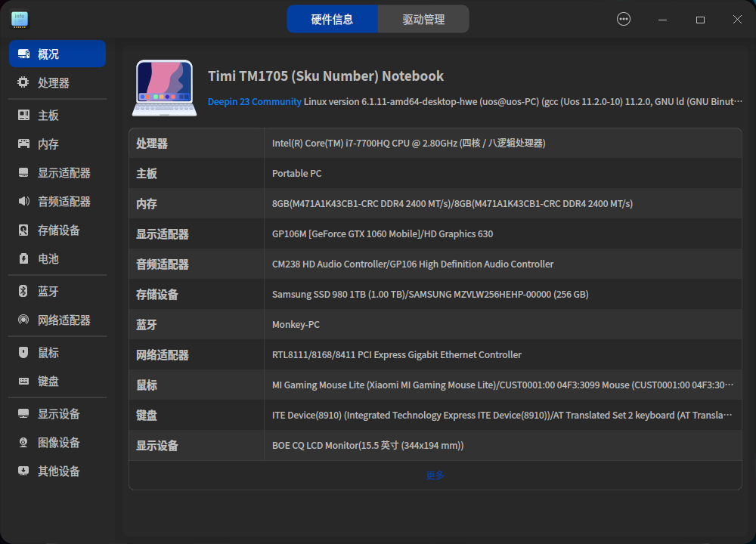Viewport: 756px width, 544px height.
Task: Click the 处理器 row label in table
Action: pyautogui.click(x=152, y=144)
